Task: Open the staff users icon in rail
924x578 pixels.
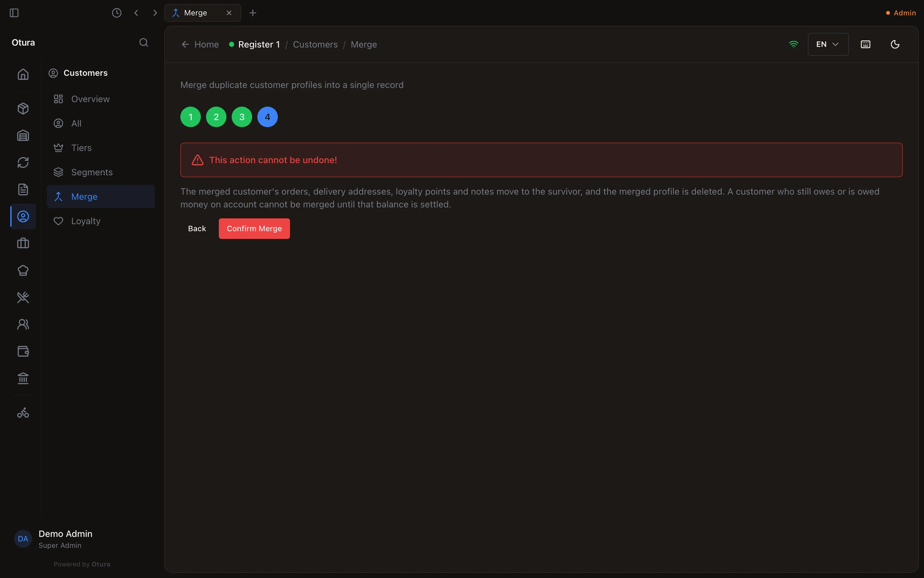Action: click(23, 325)
